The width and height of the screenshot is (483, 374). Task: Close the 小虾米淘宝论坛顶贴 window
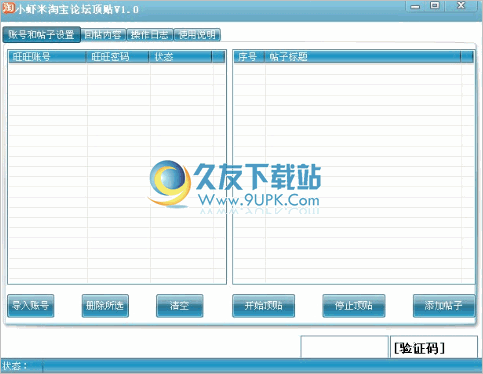pyautogui.click(x=461, y=6)
